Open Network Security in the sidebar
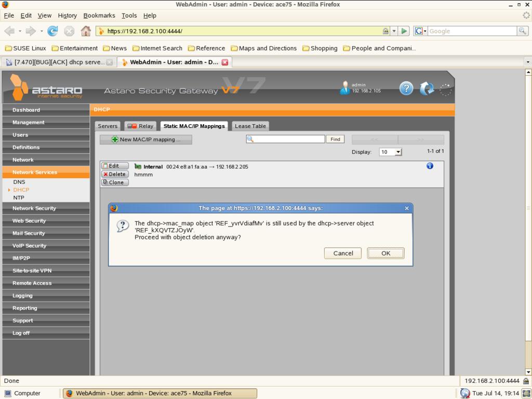Viewport: 532px width, 399px height. [46, 208]
